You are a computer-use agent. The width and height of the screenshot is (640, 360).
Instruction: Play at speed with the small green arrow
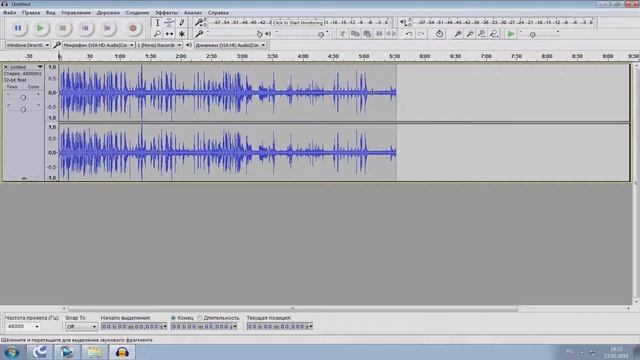tap(511, 34)
